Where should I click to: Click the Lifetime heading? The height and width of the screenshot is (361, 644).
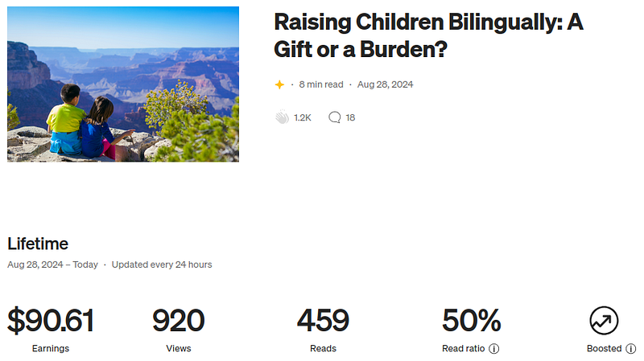pyautogui.click(x=38, y=244)
